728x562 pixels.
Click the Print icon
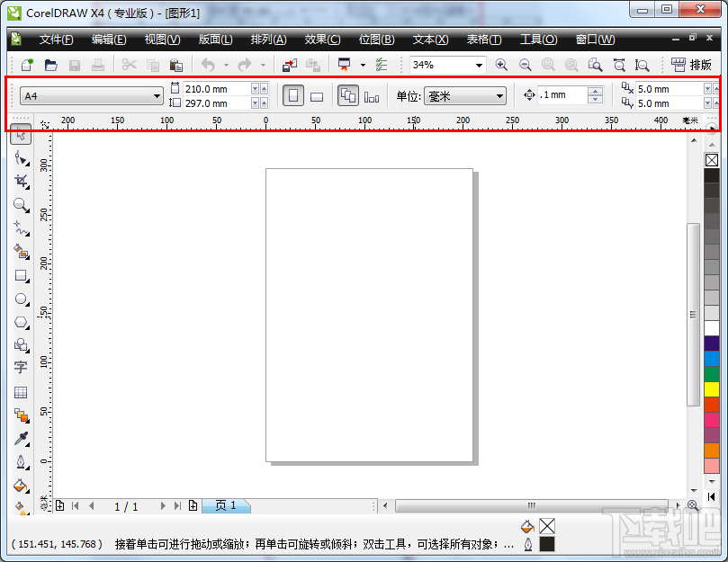[97, 65]
